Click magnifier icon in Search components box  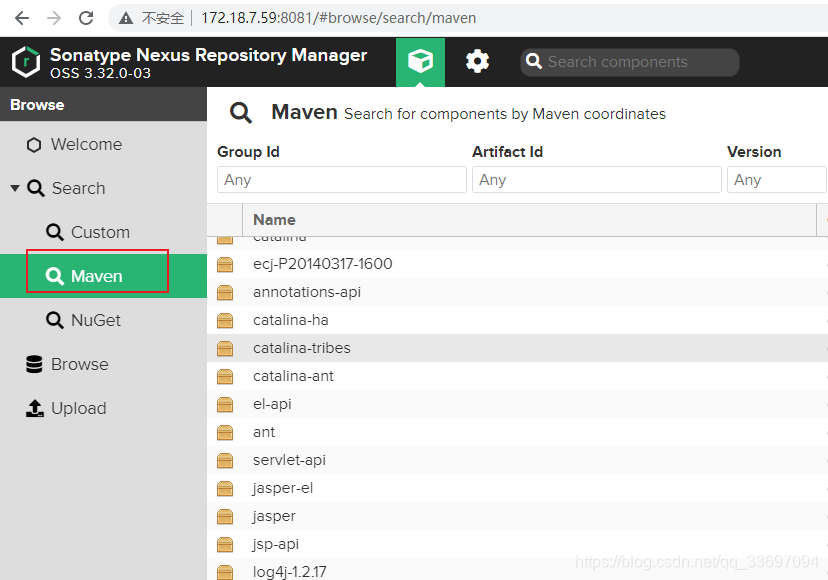point(534,61)
